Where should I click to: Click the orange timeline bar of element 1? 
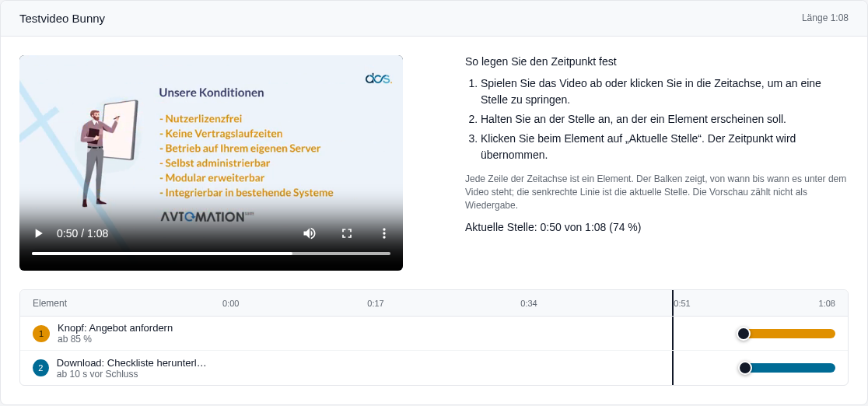(x=789, y=334)
